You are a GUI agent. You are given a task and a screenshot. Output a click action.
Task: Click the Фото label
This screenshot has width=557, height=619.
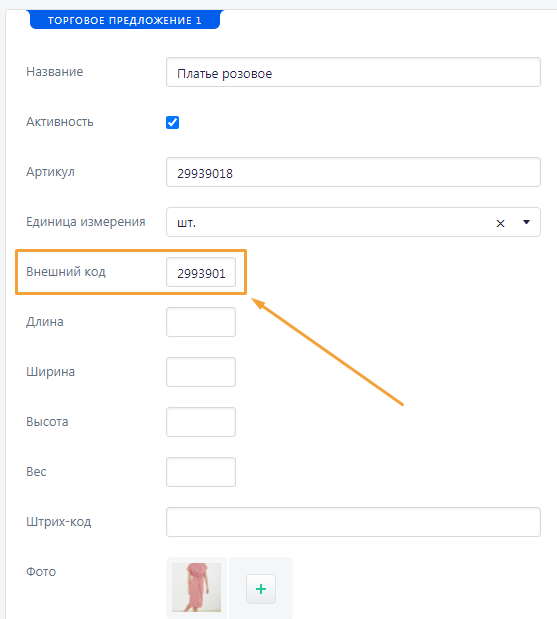click(x=41, y=572)
